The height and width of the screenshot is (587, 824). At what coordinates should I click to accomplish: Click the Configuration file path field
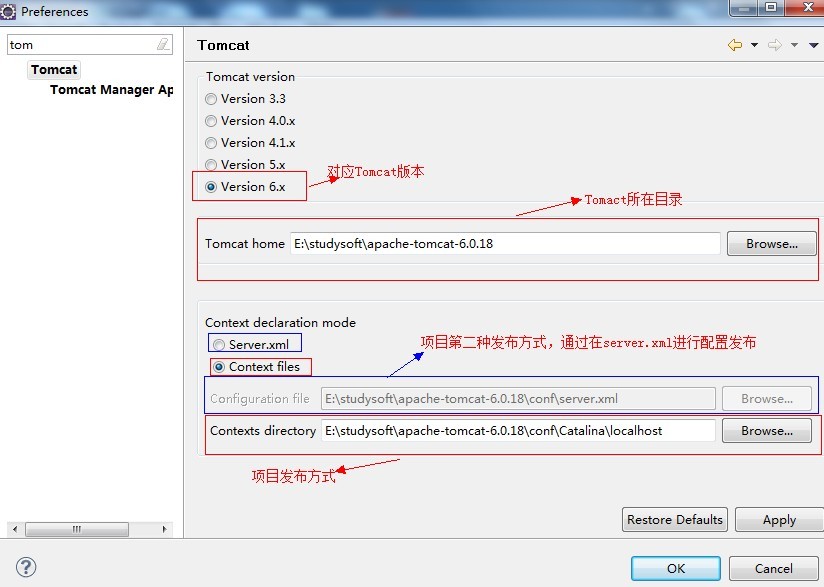click(x=518, y=399)
